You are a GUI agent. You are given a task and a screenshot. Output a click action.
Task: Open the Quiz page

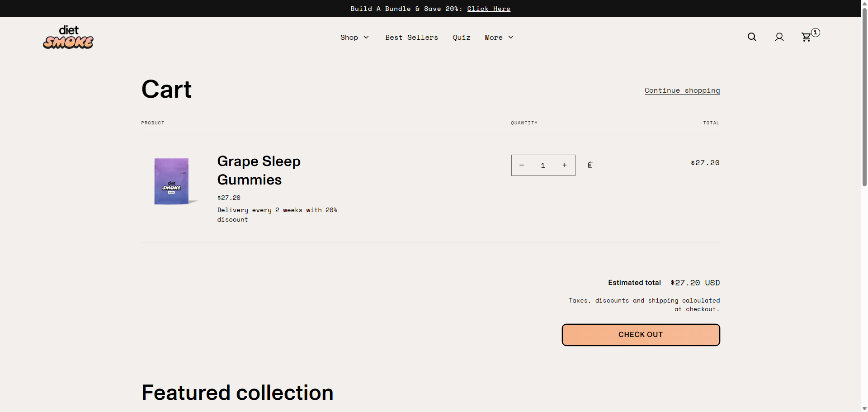462,38
